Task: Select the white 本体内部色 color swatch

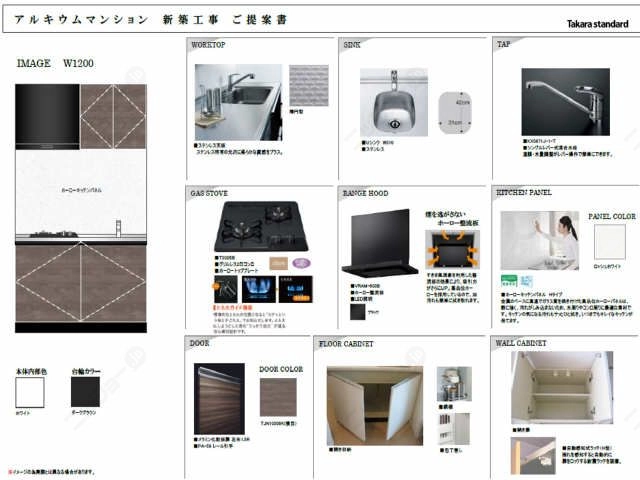Action: click(x=30, y=391)
